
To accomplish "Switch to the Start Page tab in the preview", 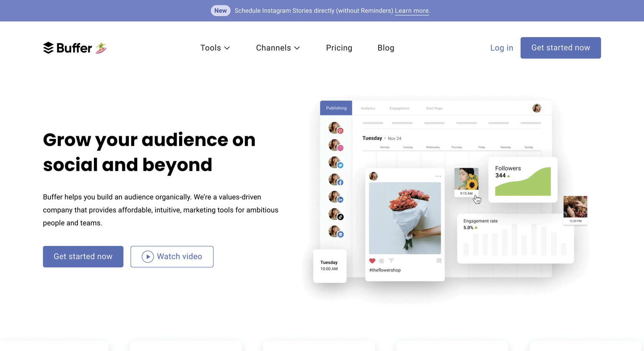I will point(434,109).
